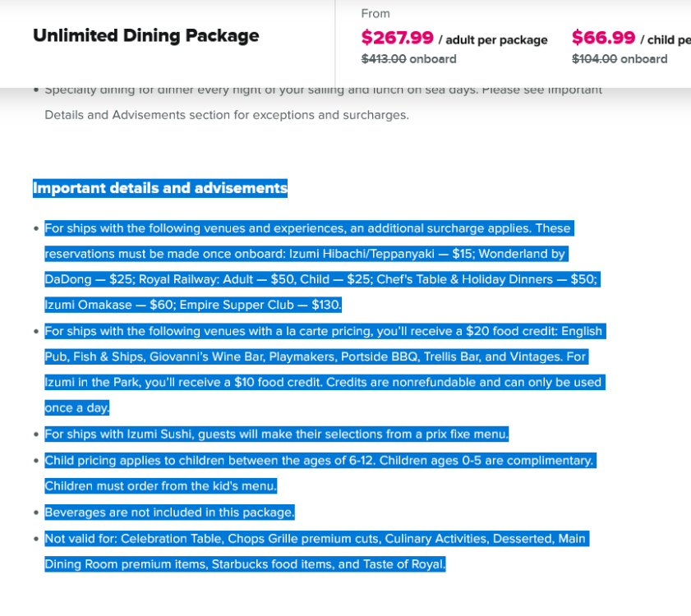This screenshot has width=691, height=616.
Task: Click the child pricing ages 6-12 bullet
Action: click(x=320, y=461)
